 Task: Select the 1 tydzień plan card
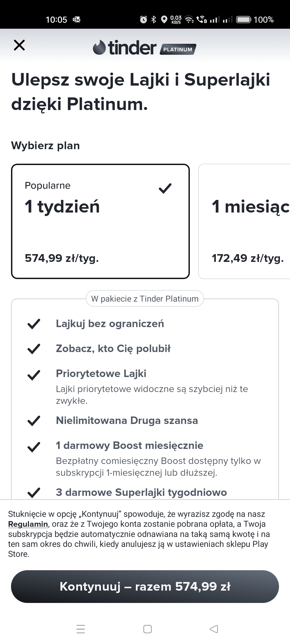(100, 221)
